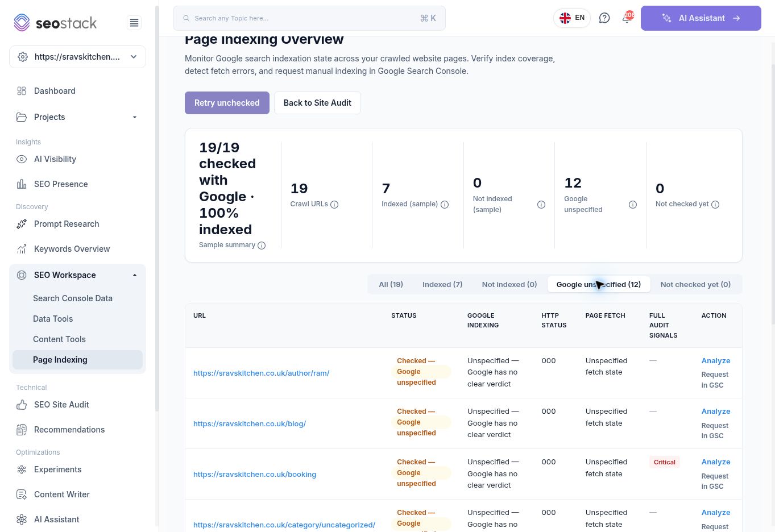The height and width of the screenshot is (532, 775).
Task: Click Analyze for blog row
Action: pos(716,412)
